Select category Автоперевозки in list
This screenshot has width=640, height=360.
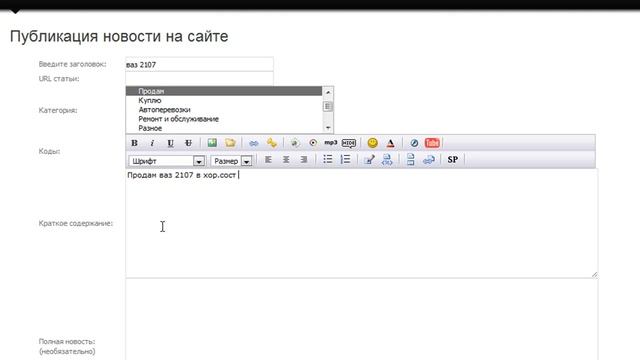coord(224,110)
